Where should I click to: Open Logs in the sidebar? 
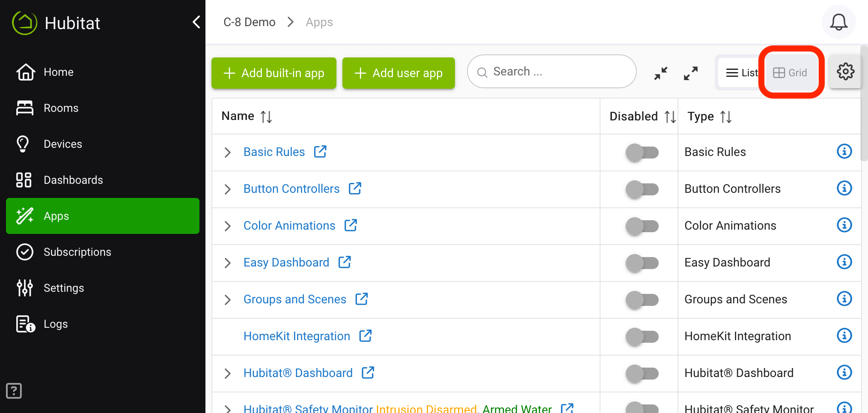[x=103, y=324]
